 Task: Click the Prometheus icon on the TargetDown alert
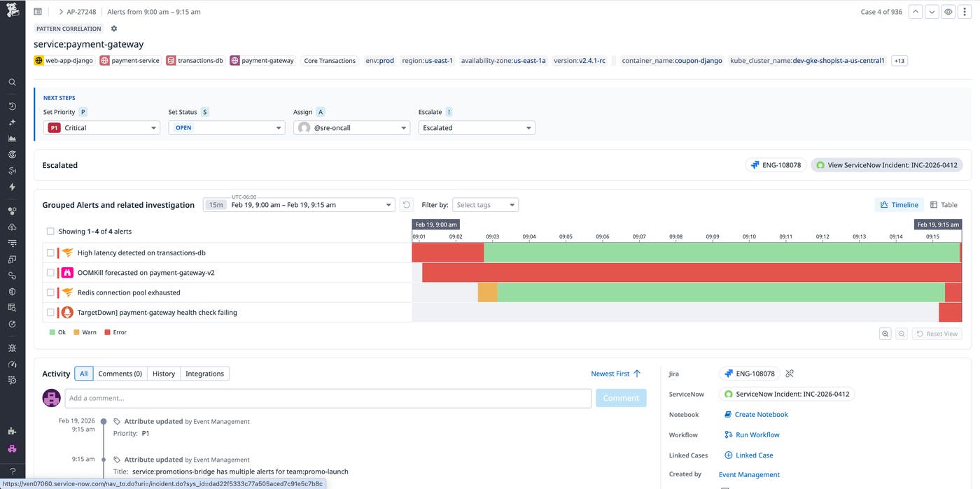tap(66, 312)
